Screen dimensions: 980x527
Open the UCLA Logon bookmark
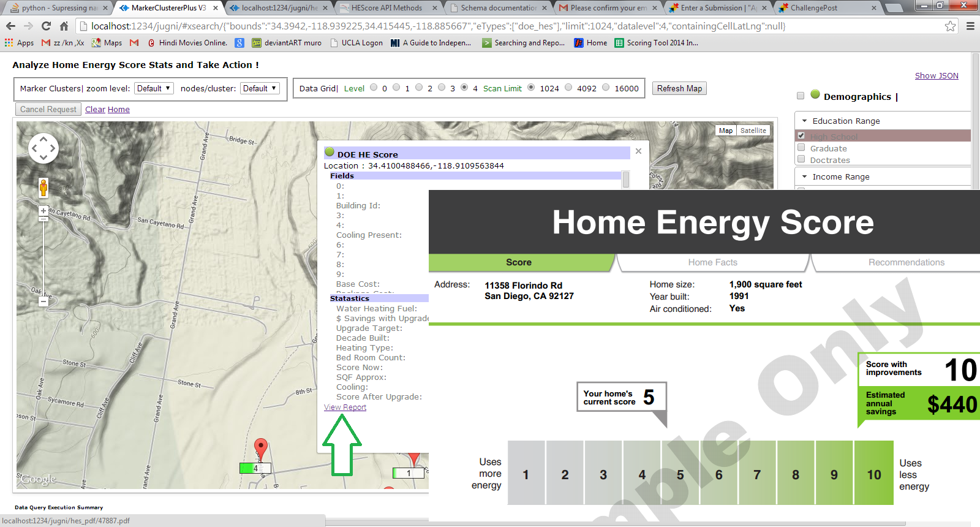click(x=356, y=43)
